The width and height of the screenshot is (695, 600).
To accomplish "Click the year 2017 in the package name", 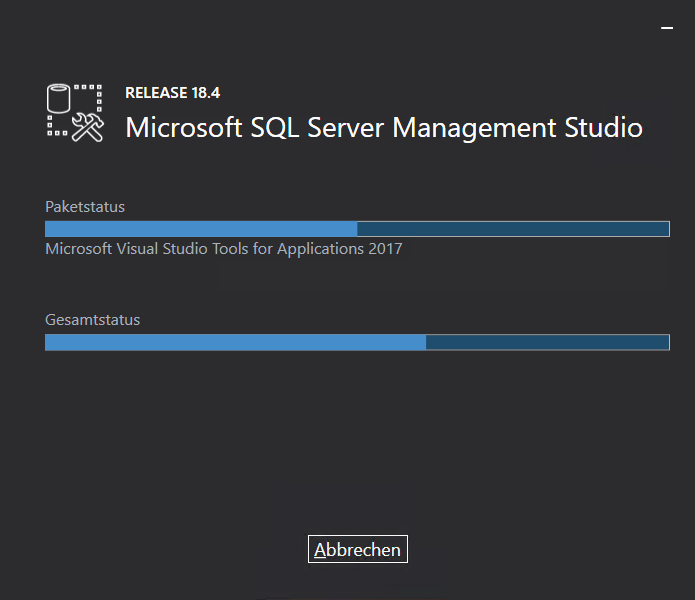I will [x=384, y=249].
